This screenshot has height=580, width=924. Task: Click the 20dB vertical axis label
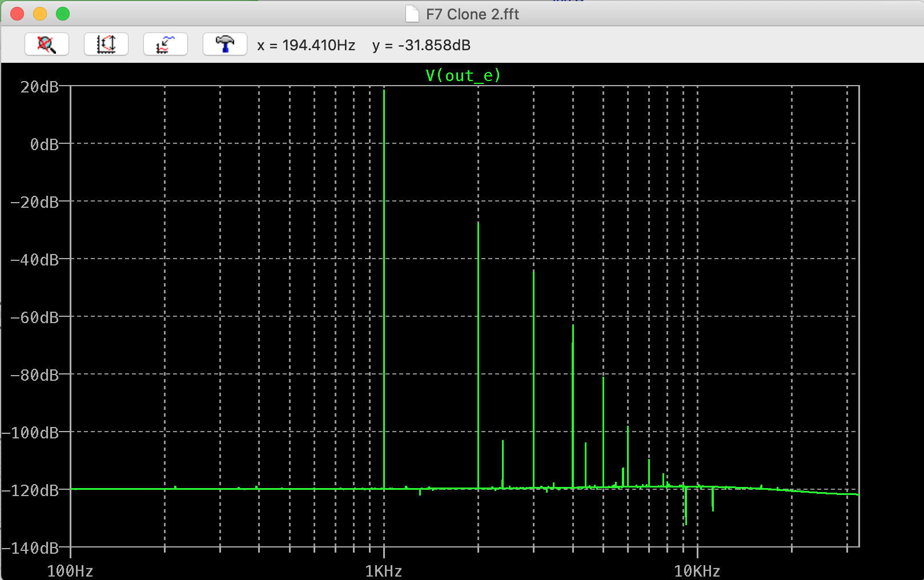tap(39, 87)
